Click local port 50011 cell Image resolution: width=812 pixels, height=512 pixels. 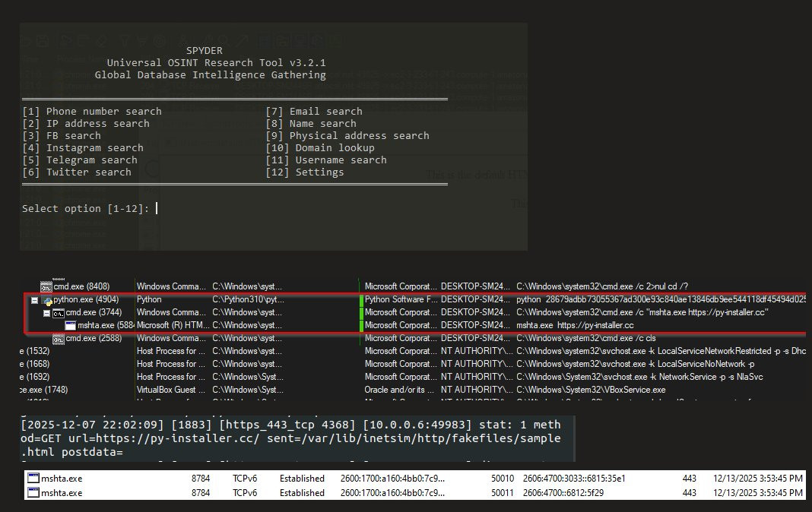tap(503, 493)
